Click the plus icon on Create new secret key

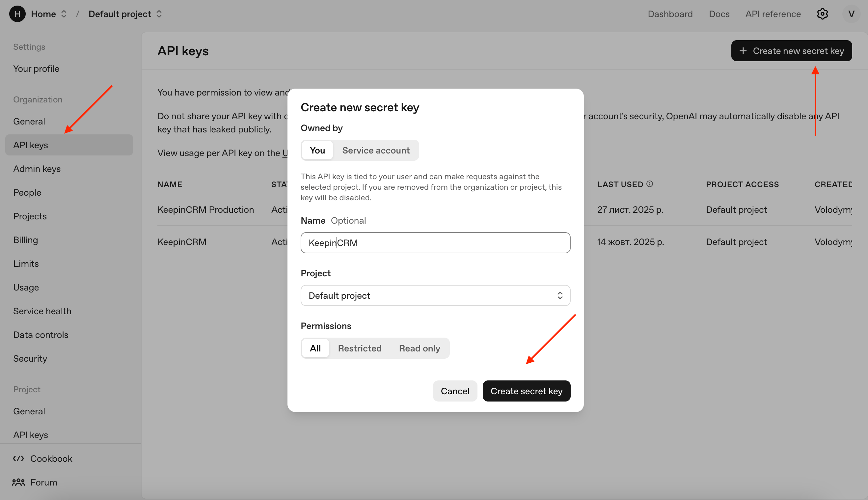tap(743, 50)
